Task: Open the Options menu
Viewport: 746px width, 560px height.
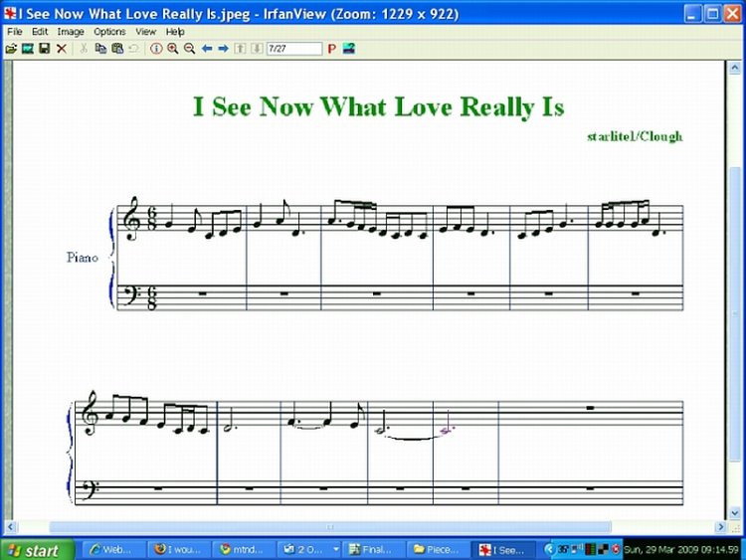Action: (x=109, y=32)
